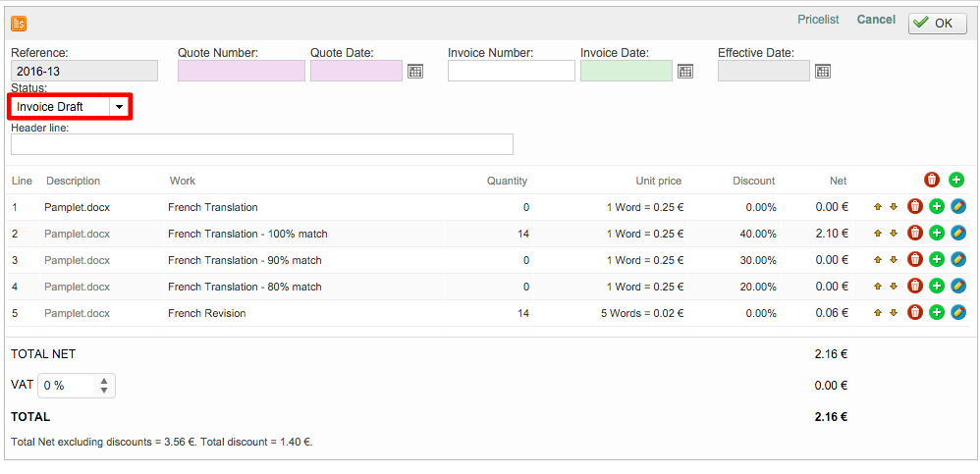Click the header trash icon above lines
Screen dimensions: 980x474
pyautogui.click(x=932, y=181)
